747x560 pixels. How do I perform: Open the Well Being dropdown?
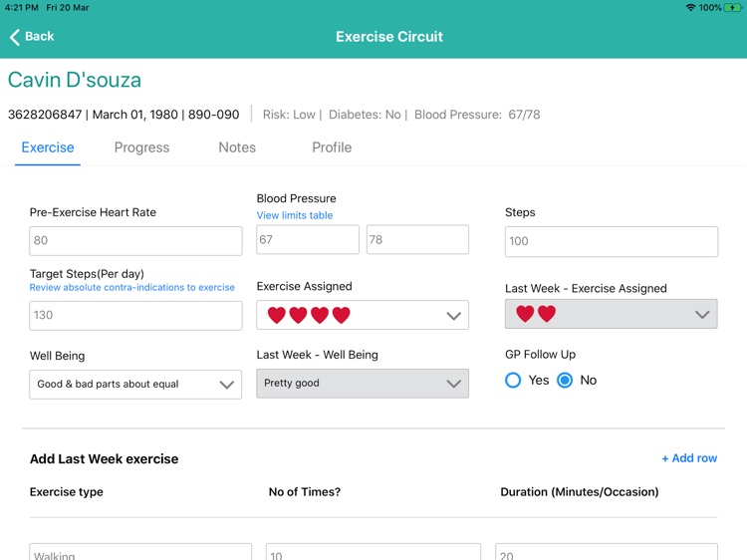click(135, 385)
